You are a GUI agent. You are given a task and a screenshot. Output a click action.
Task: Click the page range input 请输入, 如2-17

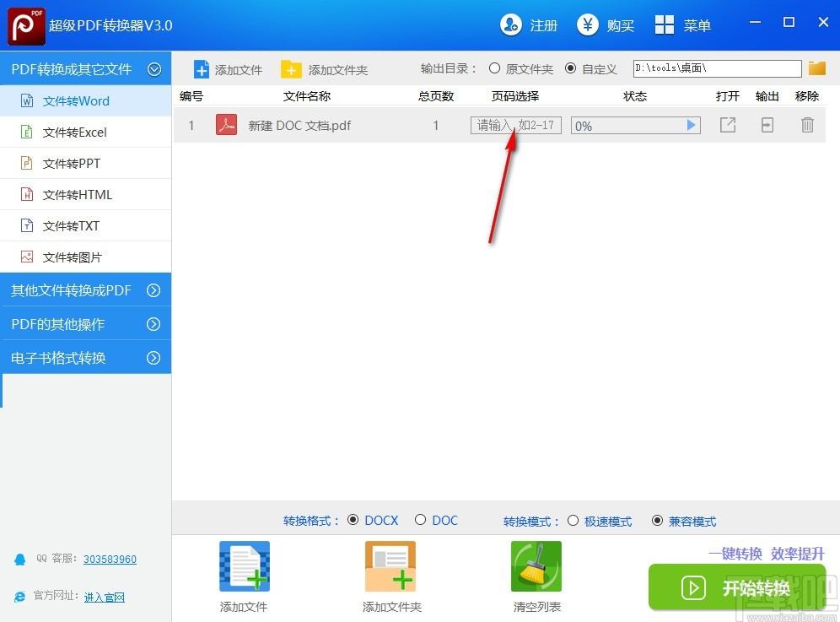coord(516,125)
